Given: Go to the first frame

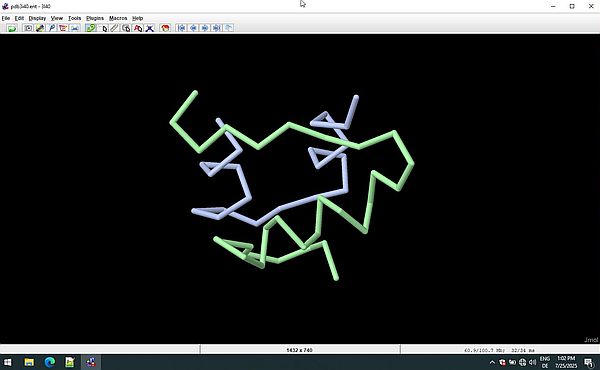Looking at the screenshot, I should pos(181,28).
